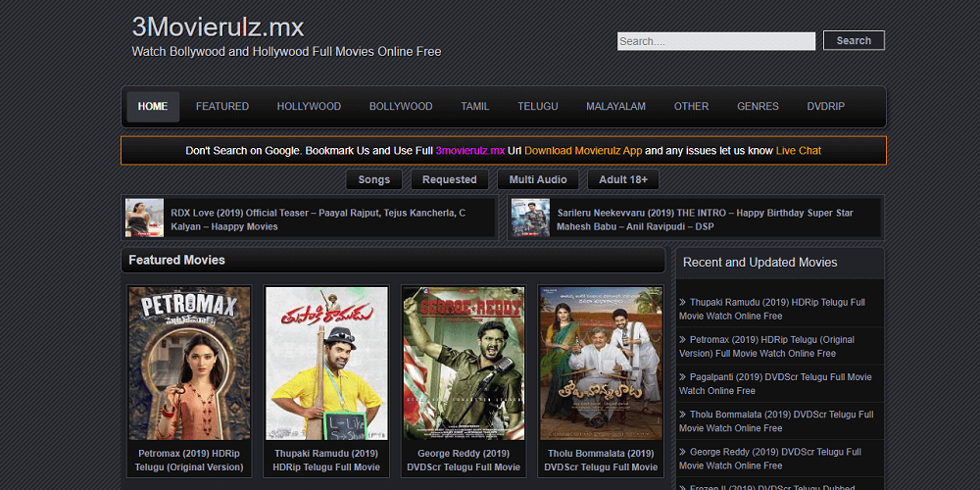This screenshot has height=490, width=980.
Task: Click the RDX Love teaser thumbnail image
Action: point(144,218)
